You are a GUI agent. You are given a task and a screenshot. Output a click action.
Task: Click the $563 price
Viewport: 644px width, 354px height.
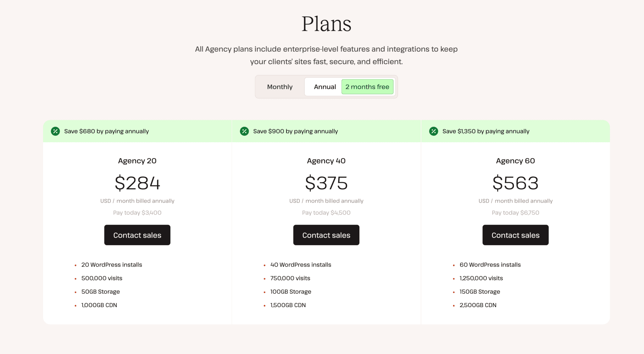coord(515,183)
